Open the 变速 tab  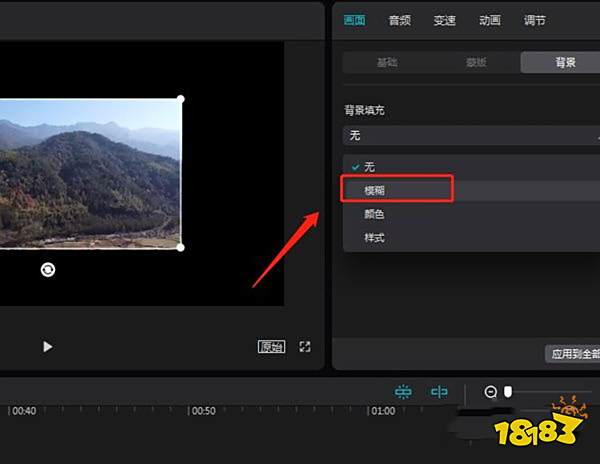(444, 20)
